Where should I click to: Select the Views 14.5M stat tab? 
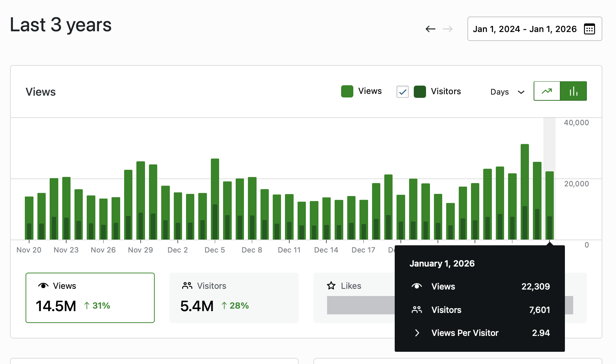coord(90,298)
